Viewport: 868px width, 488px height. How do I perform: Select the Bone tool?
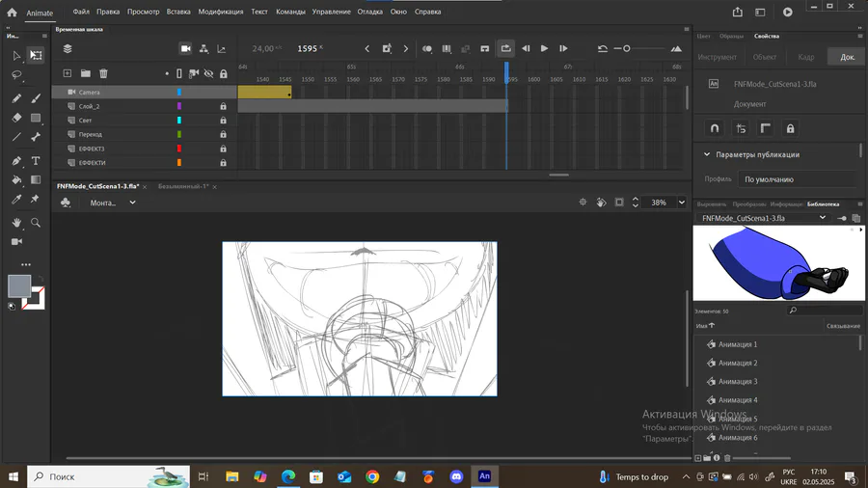tap(36, 137)
